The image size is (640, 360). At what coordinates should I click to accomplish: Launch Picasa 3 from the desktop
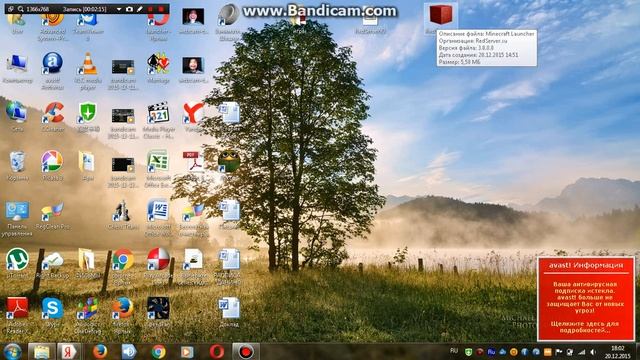coord(52,162)
